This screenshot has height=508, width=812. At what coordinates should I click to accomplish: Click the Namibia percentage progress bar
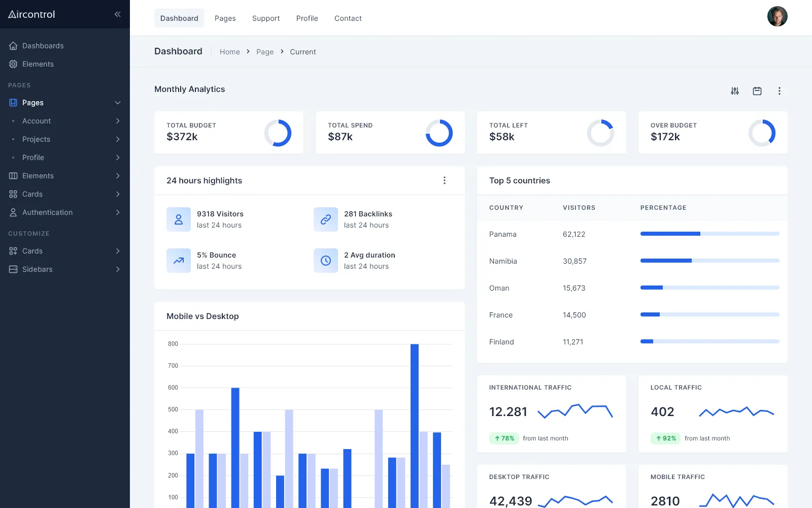coord(709,261)
